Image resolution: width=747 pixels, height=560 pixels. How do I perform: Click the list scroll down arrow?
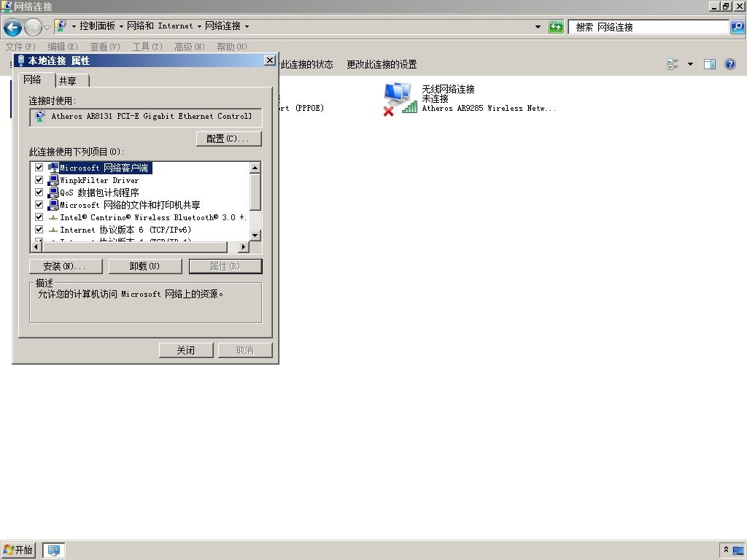[x=255, y=236]
